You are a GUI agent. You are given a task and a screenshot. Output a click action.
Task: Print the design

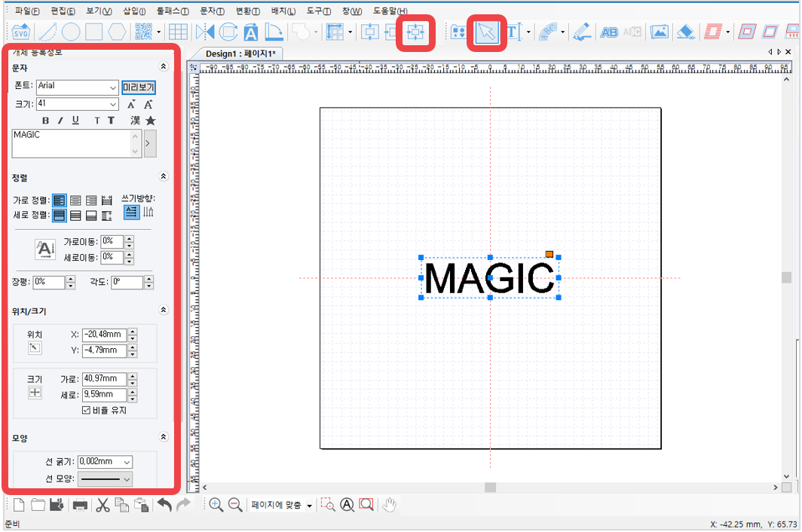click(80, 506)
